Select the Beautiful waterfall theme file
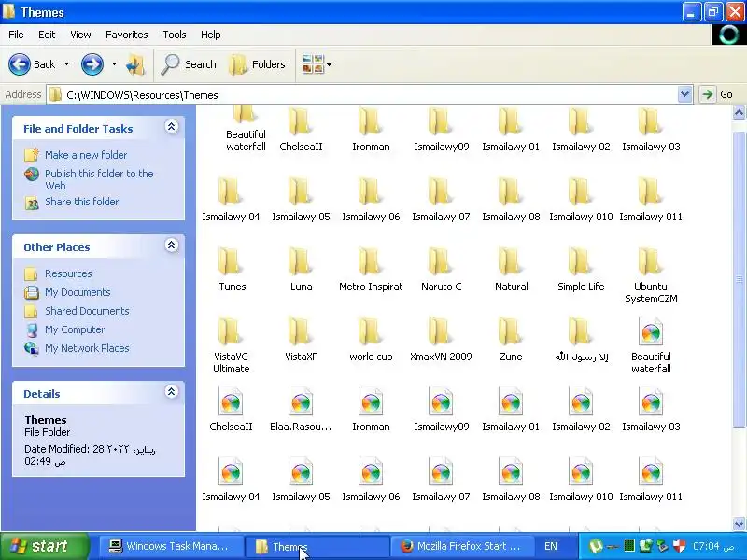 (651, 345)
